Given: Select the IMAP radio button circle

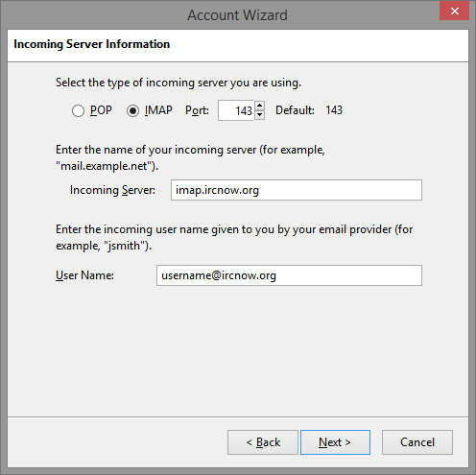Looking at the screenshot, I should coord(132,111).
